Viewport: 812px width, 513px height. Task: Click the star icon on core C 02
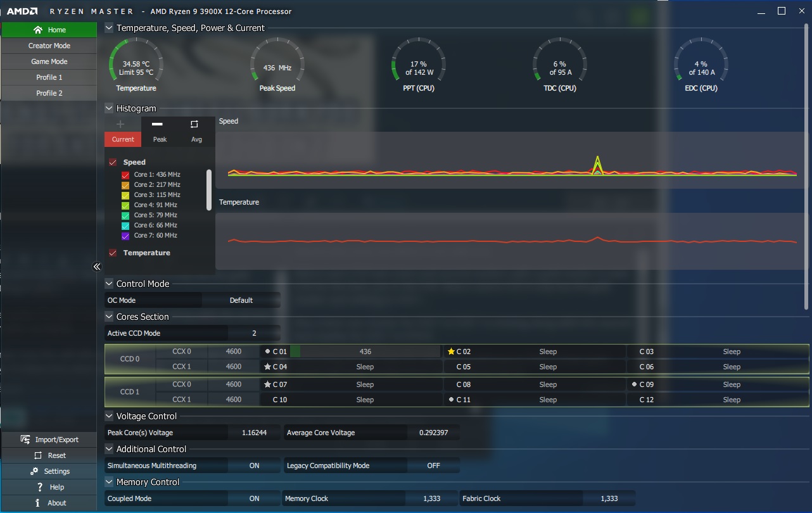451,351
